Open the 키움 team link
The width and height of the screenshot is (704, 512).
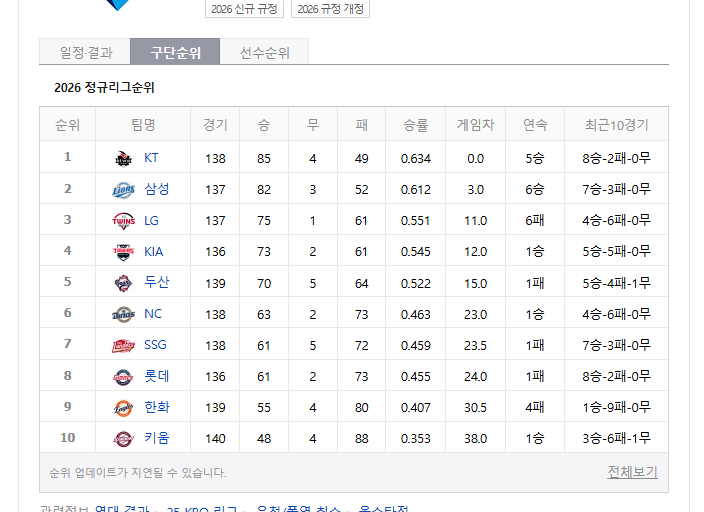point(156,438)
